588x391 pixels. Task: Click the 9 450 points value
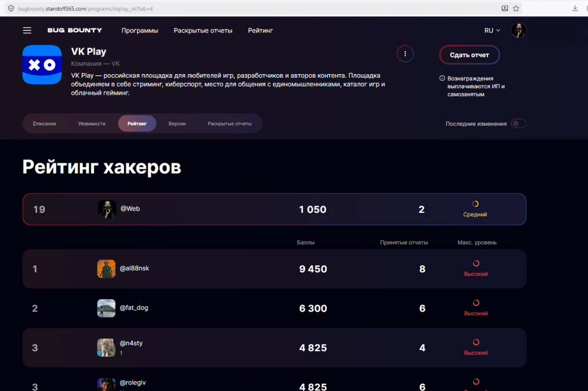[x=313, y=269]
